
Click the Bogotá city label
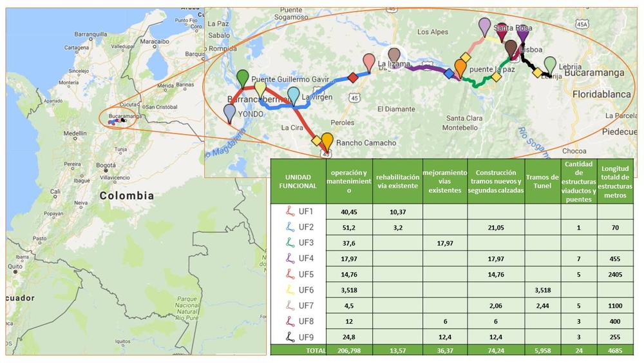(x=106, y=165)
